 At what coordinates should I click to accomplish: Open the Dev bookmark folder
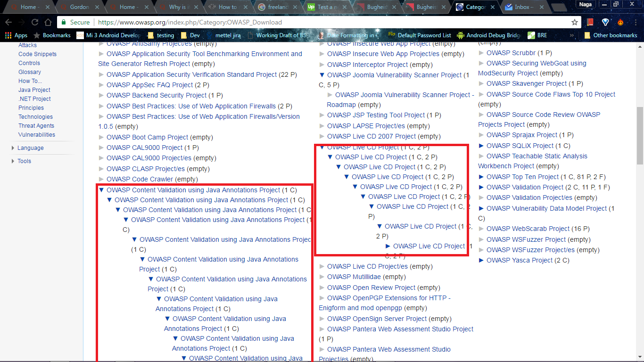[190, 35]
